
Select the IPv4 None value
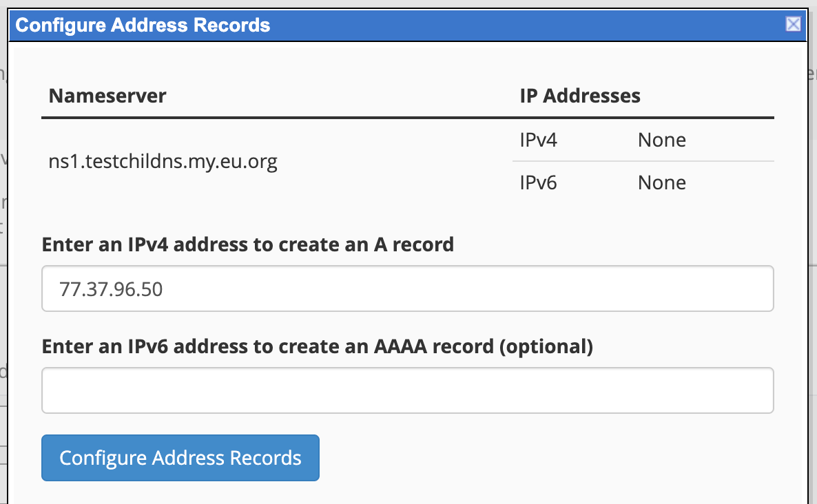tap(661, 140)
